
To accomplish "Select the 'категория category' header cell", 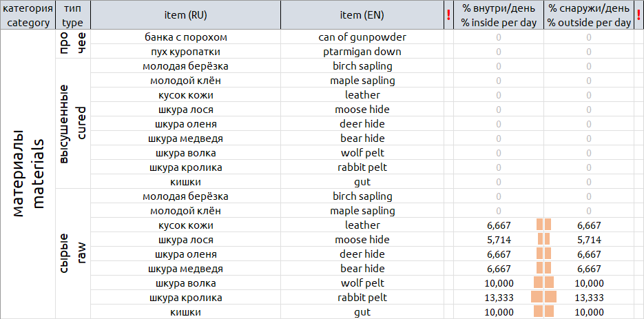I will [27, 15].
